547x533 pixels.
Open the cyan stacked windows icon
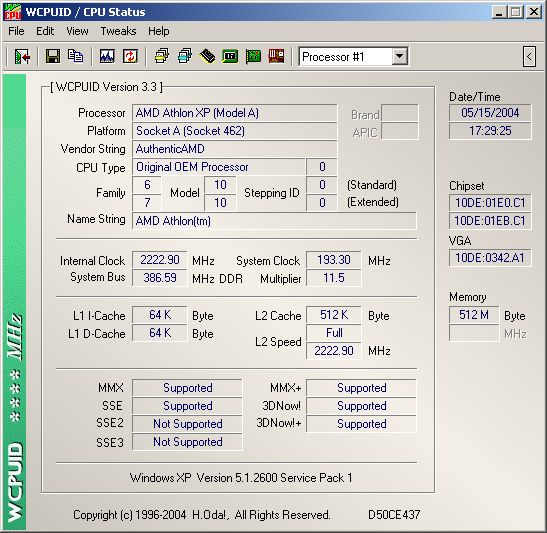tap(185, 56)
